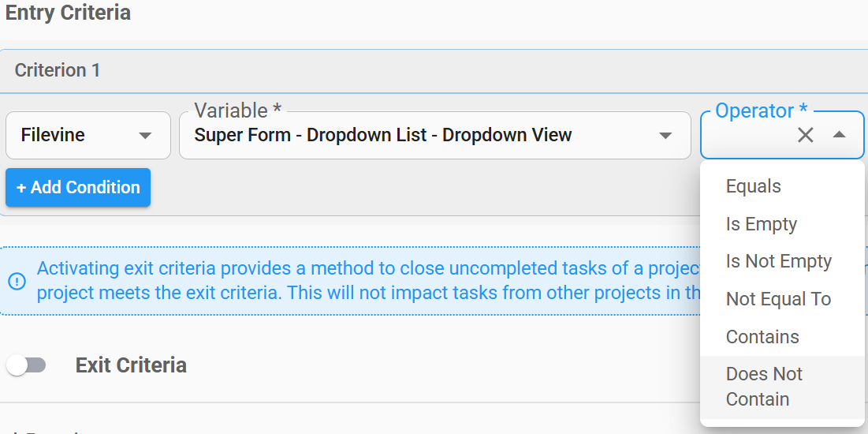This screenshot has width=868, height=434.
Task: Select the Is Empty operator option
Action: point(762,224)
